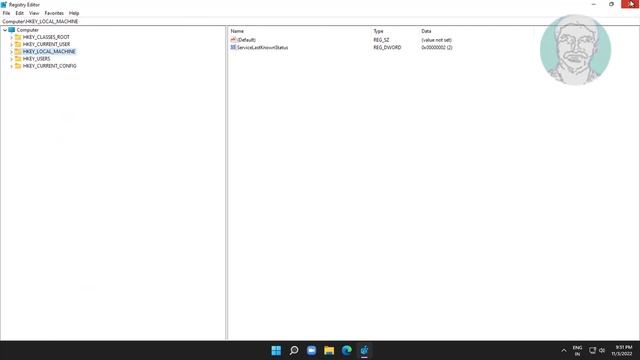This screenshot has width=640, height=360.
Task: Click the 0x00000002 (2) data cell
Action: coord(436,47)
